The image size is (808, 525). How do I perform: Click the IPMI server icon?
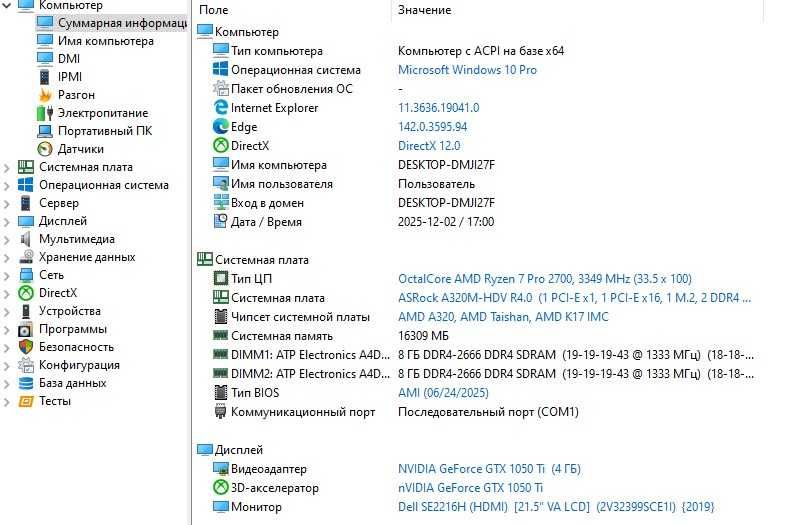pyautogui.click(x=45, y=77)
